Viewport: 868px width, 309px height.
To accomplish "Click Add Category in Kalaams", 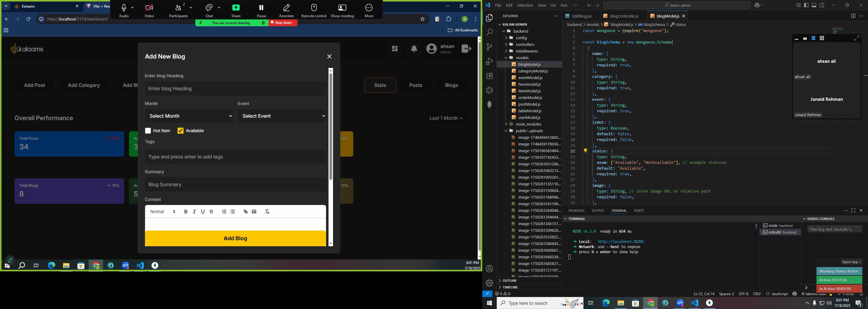I will [84, 85].
